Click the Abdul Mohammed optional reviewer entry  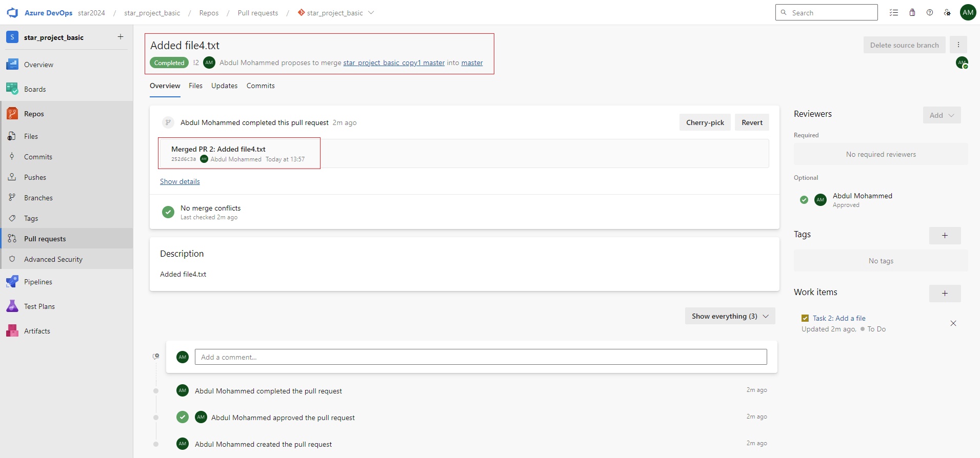(881, 200)
